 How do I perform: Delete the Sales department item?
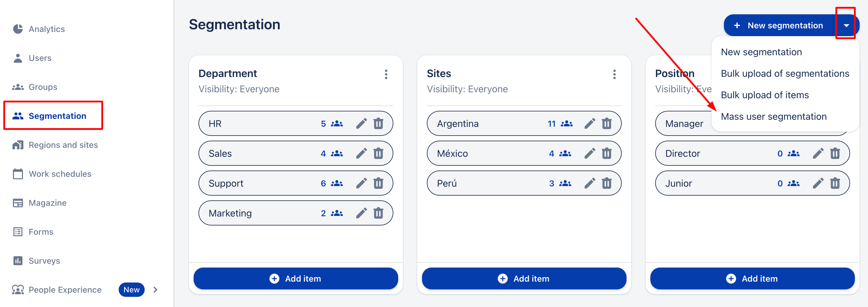pyautogui.click(x=378, y=153)
